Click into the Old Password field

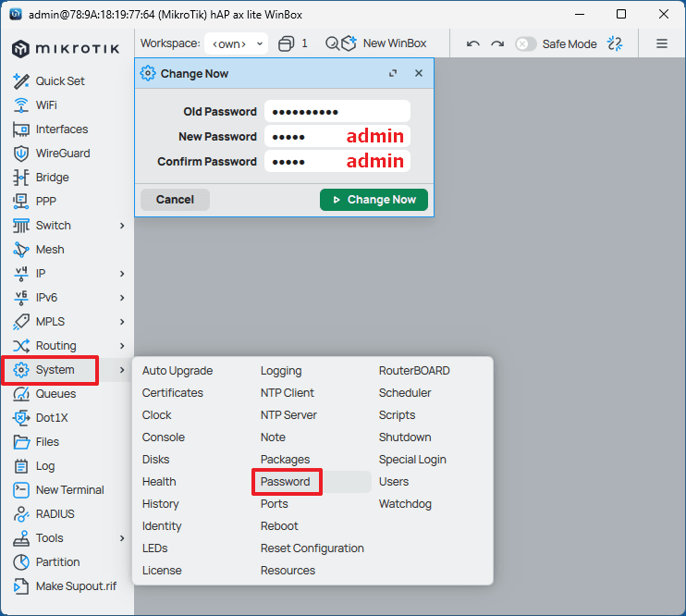[x=337, y=112]
